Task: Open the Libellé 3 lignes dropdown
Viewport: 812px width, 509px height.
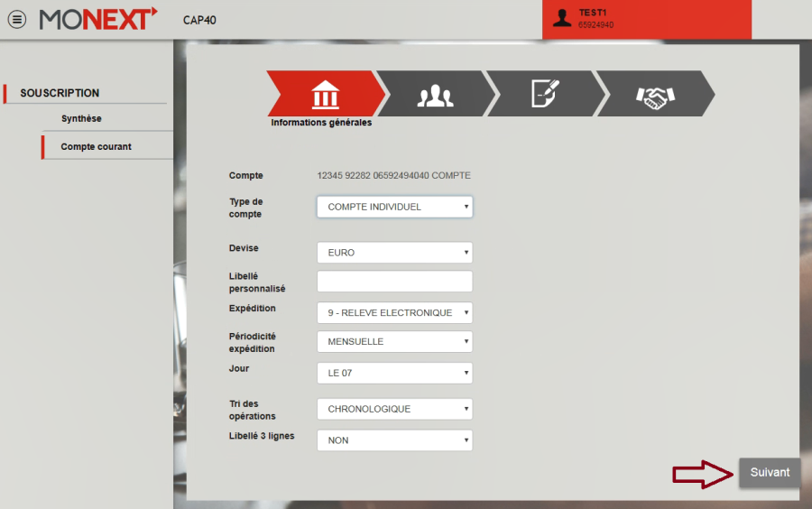Action: (x=394, y=440)
